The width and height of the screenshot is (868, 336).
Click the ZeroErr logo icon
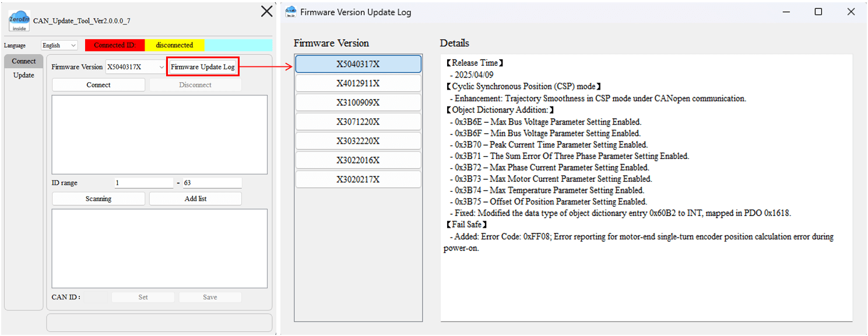coord(19,21)
